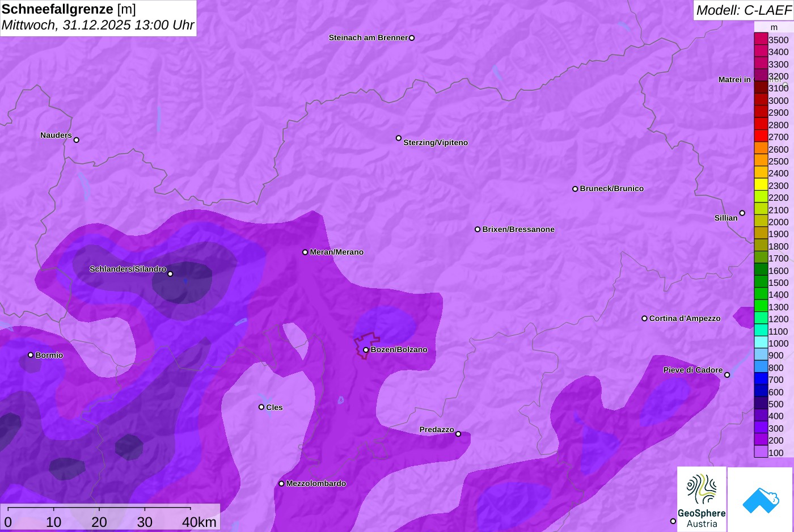Viewport: 794px width, 532px height.
Task: Pick the 500 dark indigo swatch
Action: (x=761, y=403)
